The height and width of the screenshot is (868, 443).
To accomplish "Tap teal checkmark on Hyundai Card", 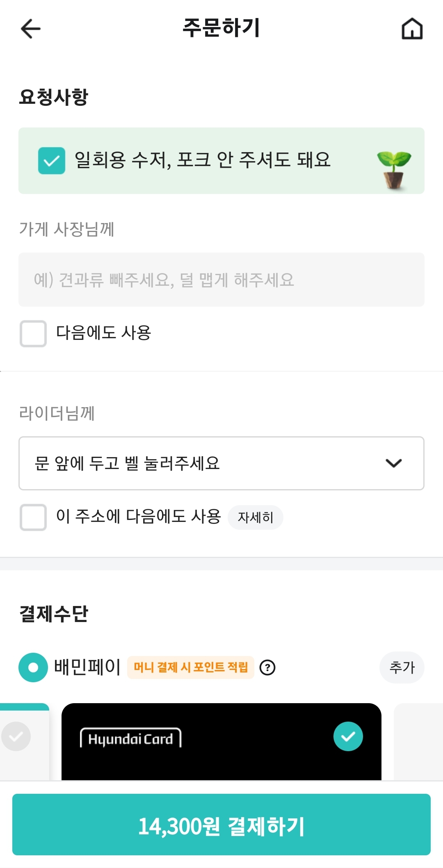I will 348,736.
